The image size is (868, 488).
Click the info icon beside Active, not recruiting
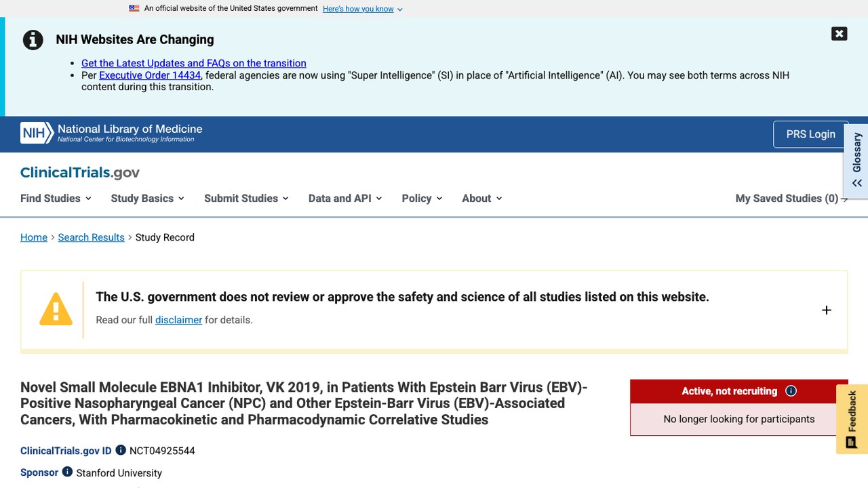791,391
